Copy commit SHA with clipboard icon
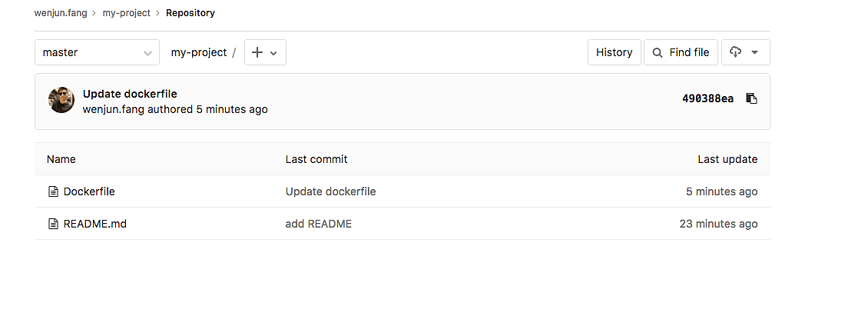868x316 pixels. click(x=751, y=98)
